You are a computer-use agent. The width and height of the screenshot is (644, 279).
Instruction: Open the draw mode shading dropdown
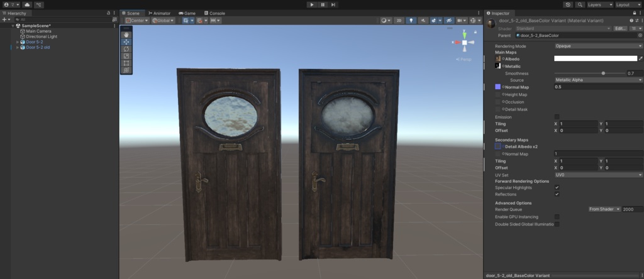386,21
